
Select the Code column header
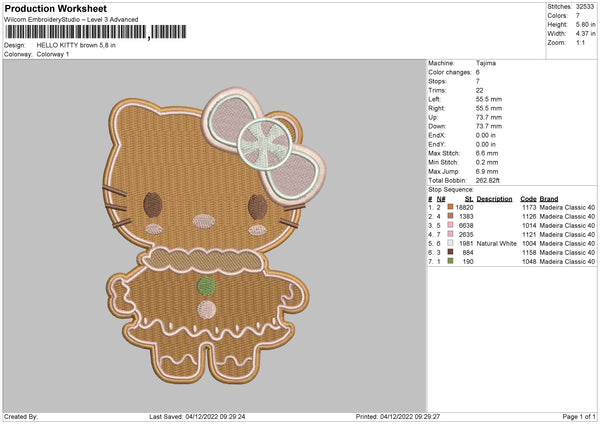pyautogui.click(x=528, y=198)
